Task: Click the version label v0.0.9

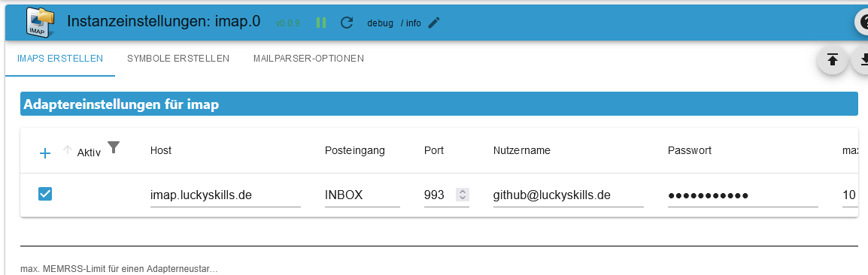Action: 288,23
